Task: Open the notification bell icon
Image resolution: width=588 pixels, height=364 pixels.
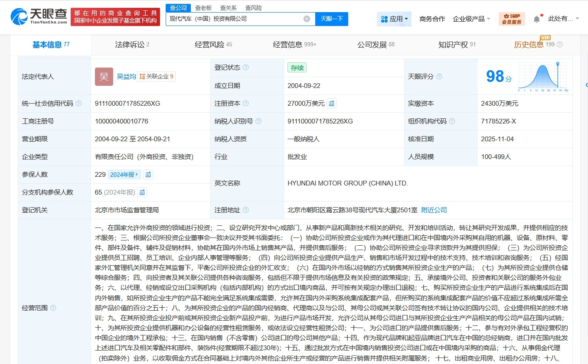Action: tap(536, 18)
